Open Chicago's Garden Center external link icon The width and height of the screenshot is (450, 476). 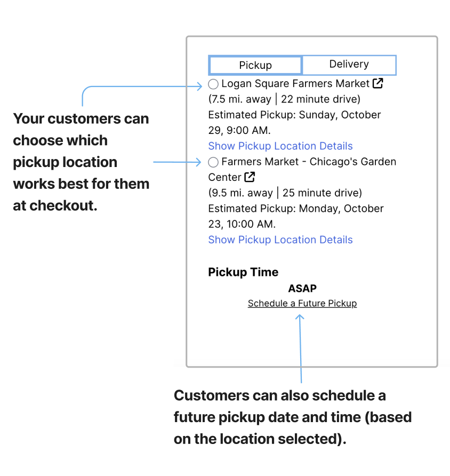pos(249,177)
